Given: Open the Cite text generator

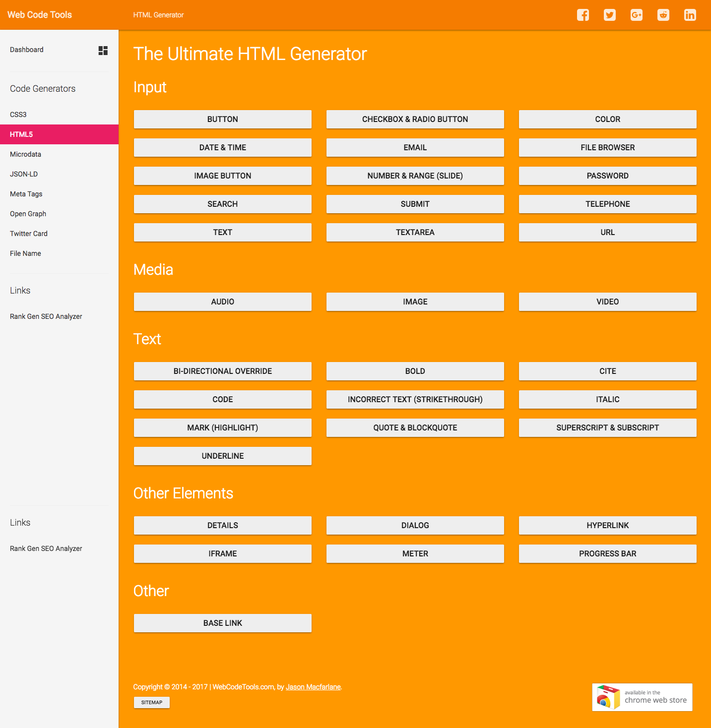Looking at the screenshot, I should [608, 371].
